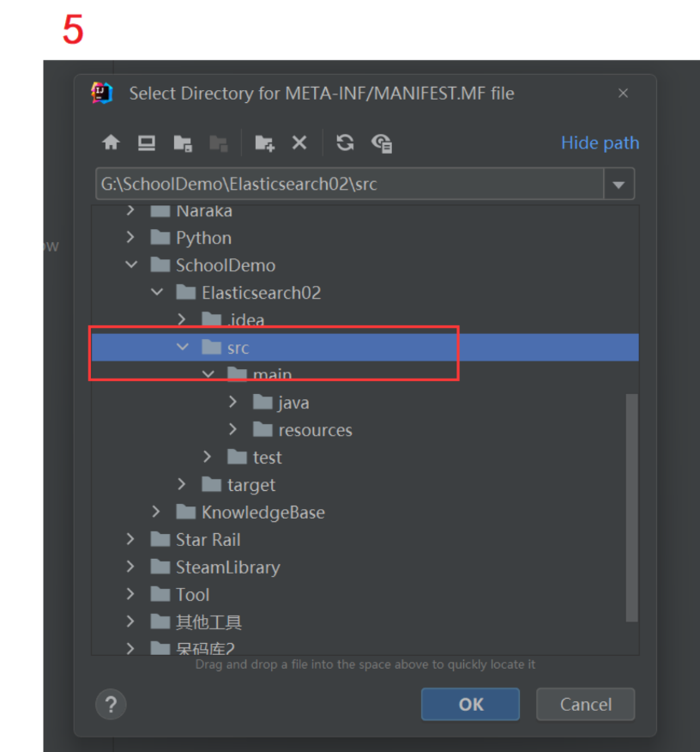Select the resources folder
The height and width of the screenshot is (752, 700).
point(314,430)
